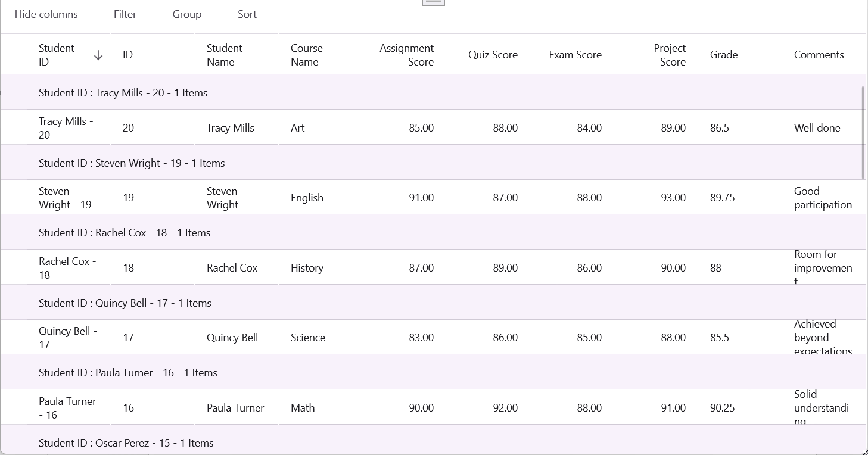Select the English course cell
This screenshot has width=868, height=455.
[x=307, y=198]
